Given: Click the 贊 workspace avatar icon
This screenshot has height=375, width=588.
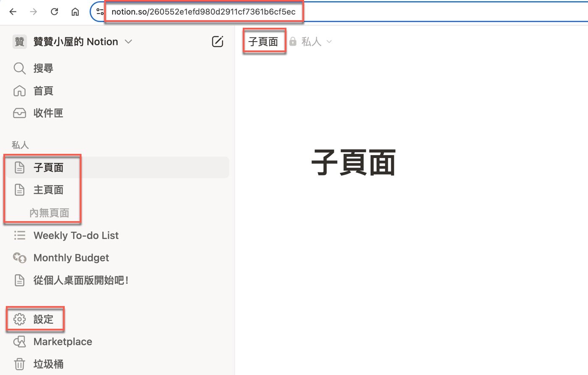Looking at the screenshot, I should tap(20, 42).
